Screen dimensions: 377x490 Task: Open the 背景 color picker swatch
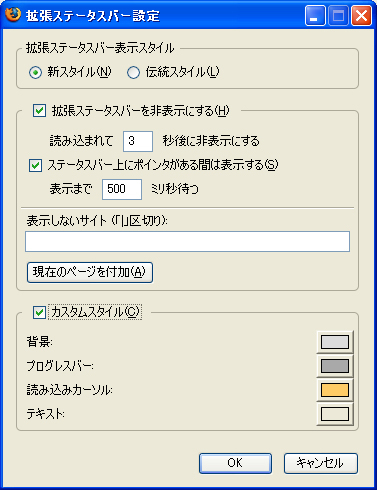[335, 342]
